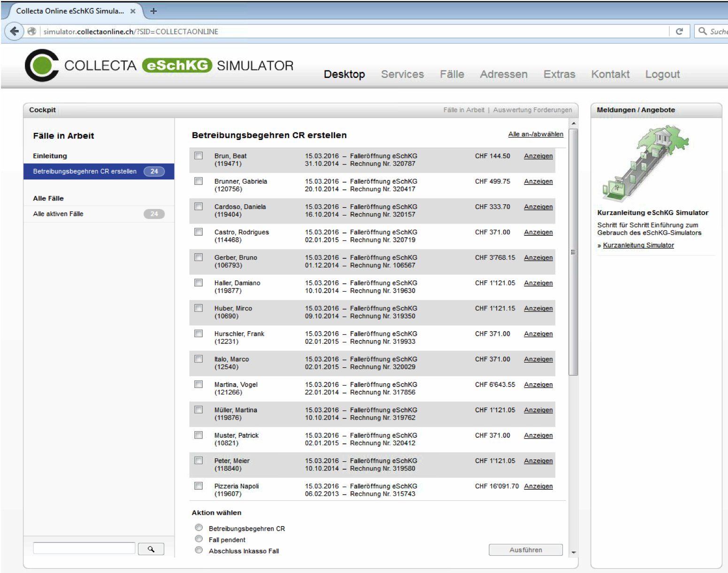728x573 pixels.
Task: Switch to Fälle in Arbeit cockpit view
Action: (464, 110)
